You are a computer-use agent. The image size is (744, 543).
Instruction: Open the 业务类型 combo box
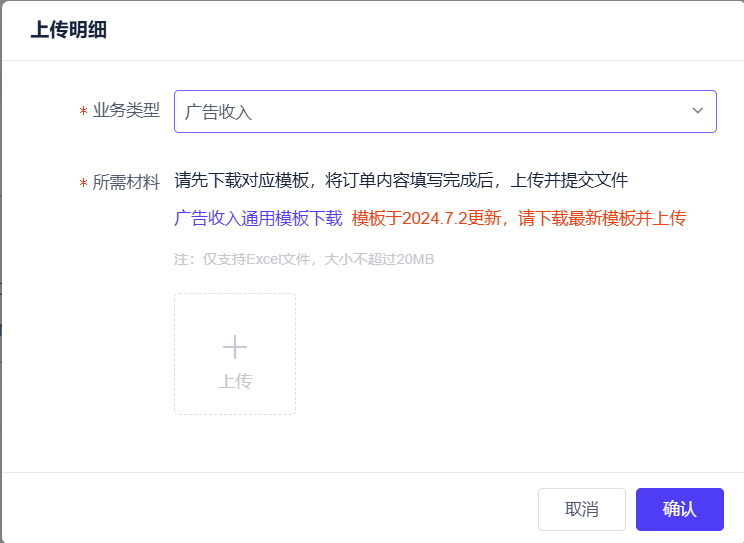click(445, 111)
